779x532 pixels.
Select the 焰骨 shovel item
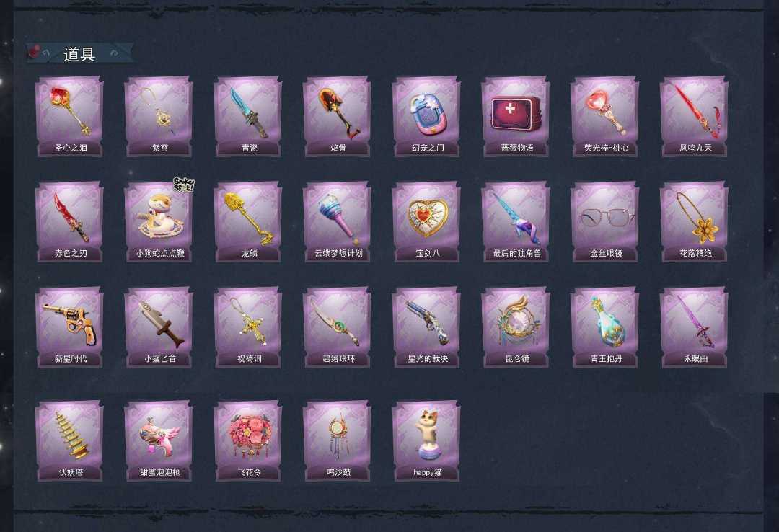(x=338, y=116)
